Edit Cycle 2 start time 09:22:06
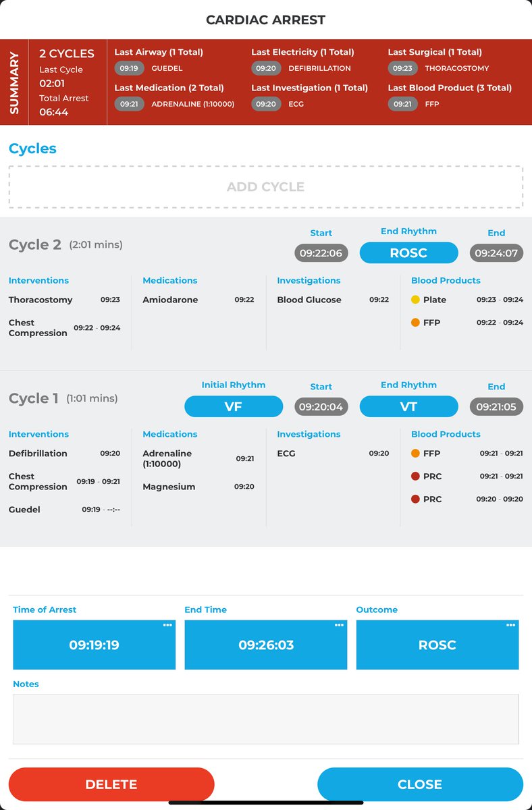The image size is (532, 810). tap(321, 253)
